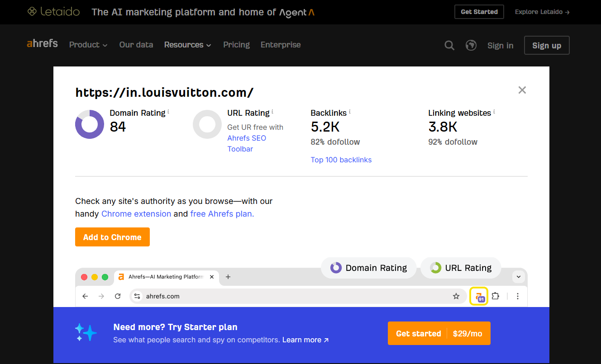Click the URL Rating info icon
Image resolution: width=601 pixels, height=364 pixels.
tap(272, 111)
